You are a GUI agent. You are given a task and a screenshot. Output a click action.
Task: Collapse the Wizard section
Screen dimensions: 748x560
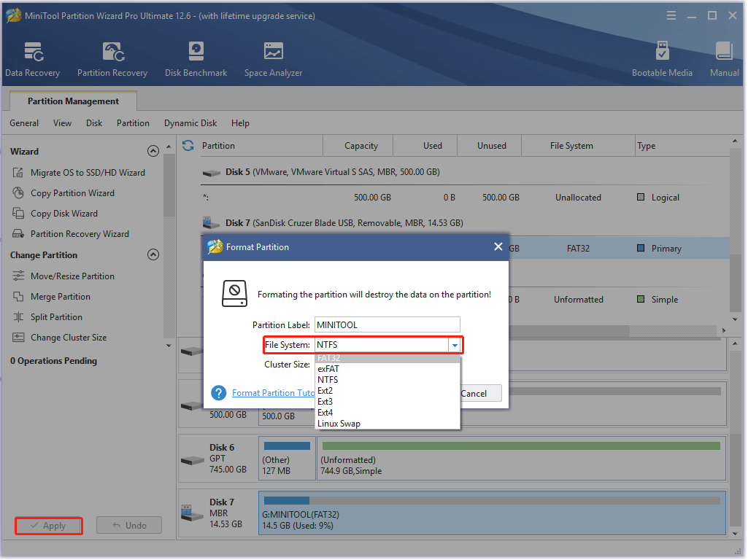[153, 151]
